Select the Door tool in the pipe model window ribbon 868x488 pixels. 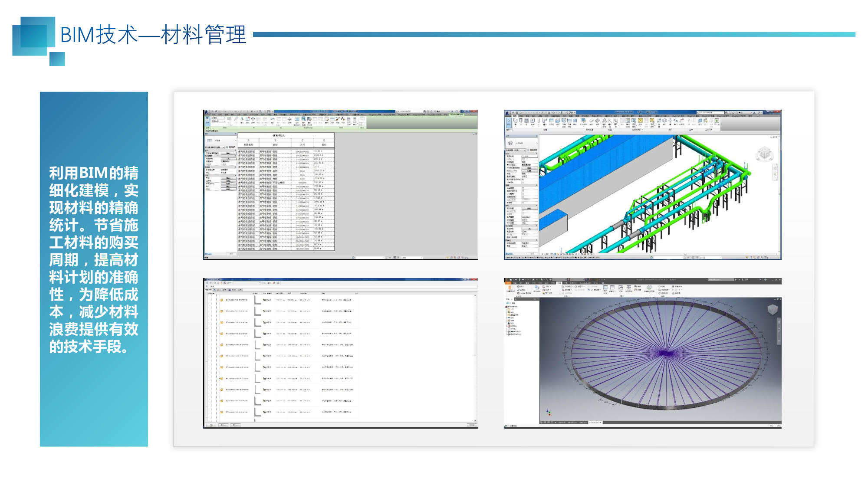(521, 122)
